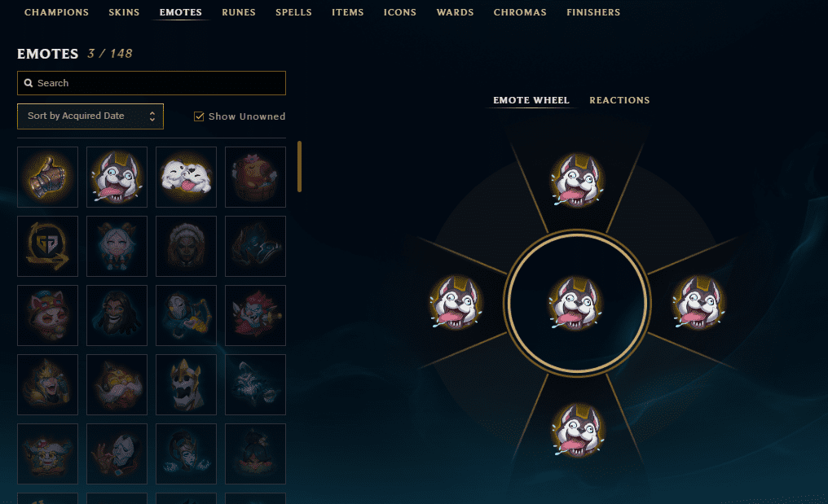Click the bottom slot of emote wheel
The height and width of the screenshot is (504, 828).
[577, 430]
